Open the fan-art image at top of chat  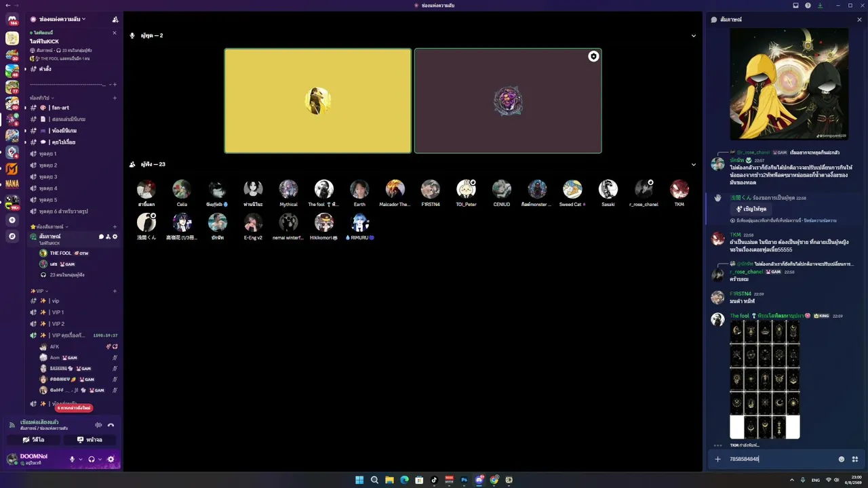[789, 84]
